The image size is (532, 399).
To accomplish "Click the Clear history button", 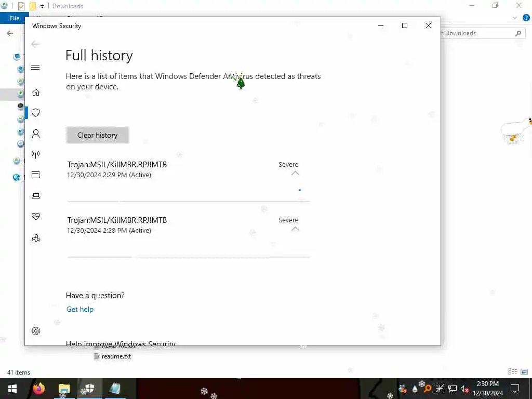I will click(97, 135).
